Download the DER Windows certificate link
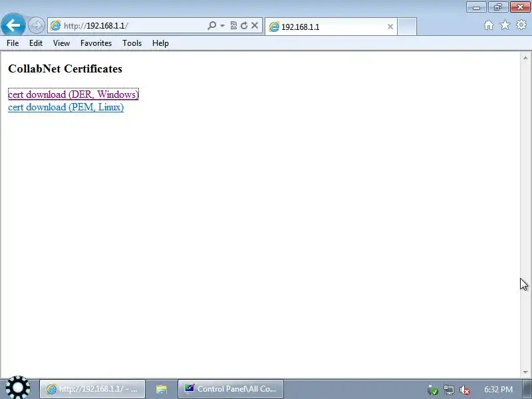 click(73, 94)
